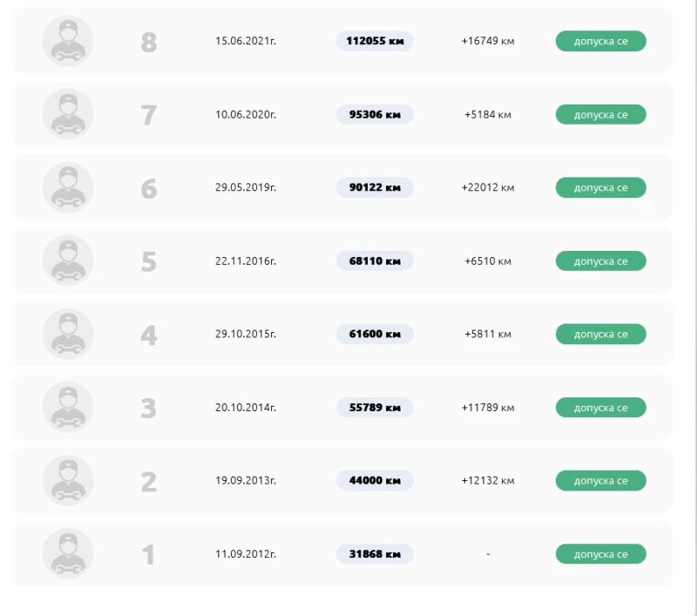Click green status button for 15.06.2021 inspection
Screen dimensions: 697x616
(600, 41)
